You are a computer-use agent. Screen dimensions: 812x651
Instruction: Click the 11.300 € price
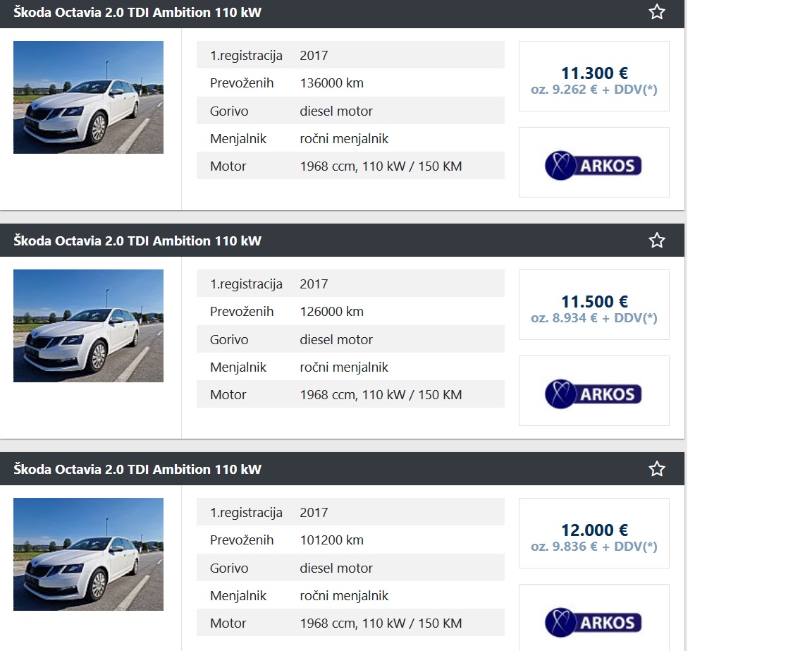594,73
